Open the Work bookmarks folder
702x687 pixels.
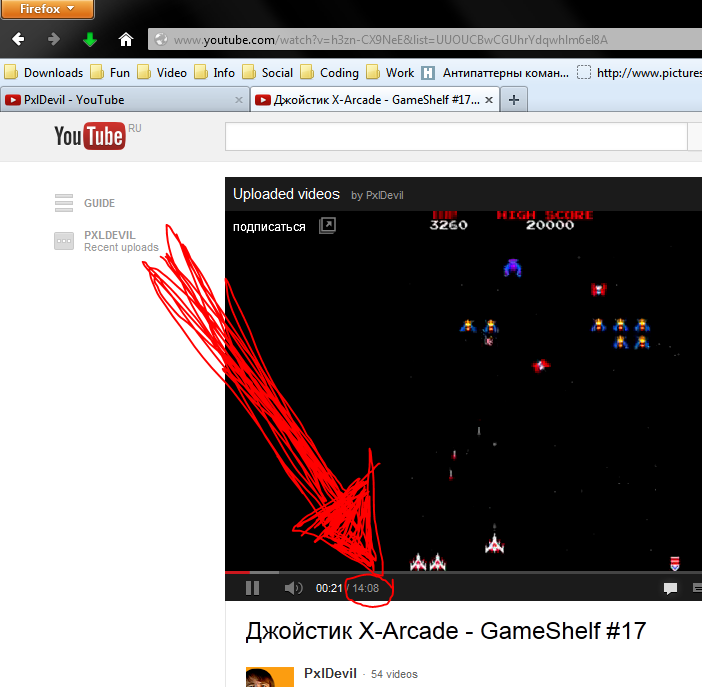(390, 73)
